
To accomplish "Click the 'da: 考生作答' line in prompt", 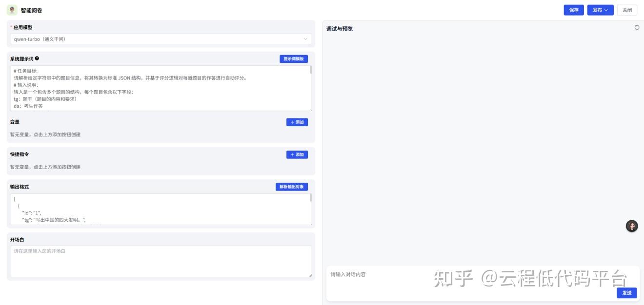I will click(x=28, y=106).
